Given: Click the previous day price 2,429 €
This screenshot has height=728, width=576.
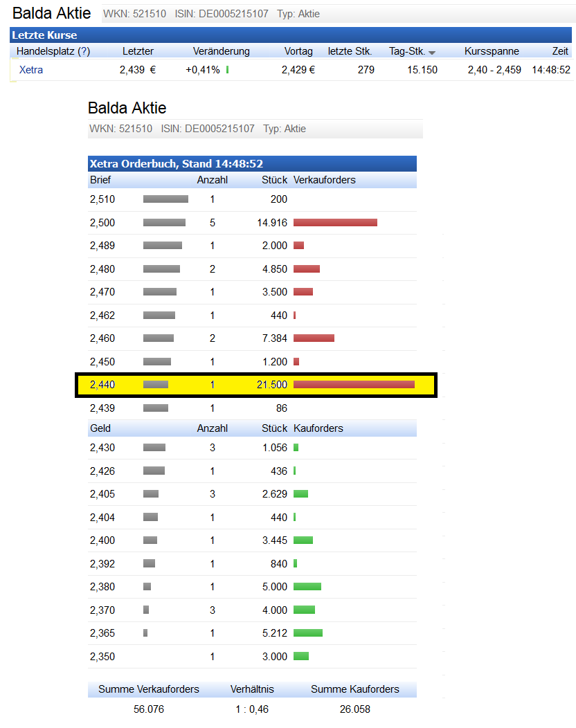Looking at the screenshot, I should click(x=298, y=70).
